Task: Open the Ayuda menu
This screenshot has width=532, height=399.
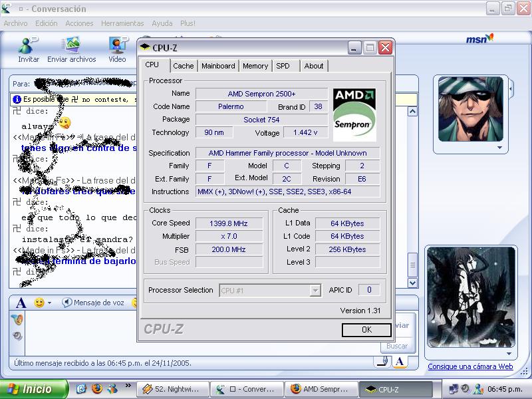Action: click(162, 23)
